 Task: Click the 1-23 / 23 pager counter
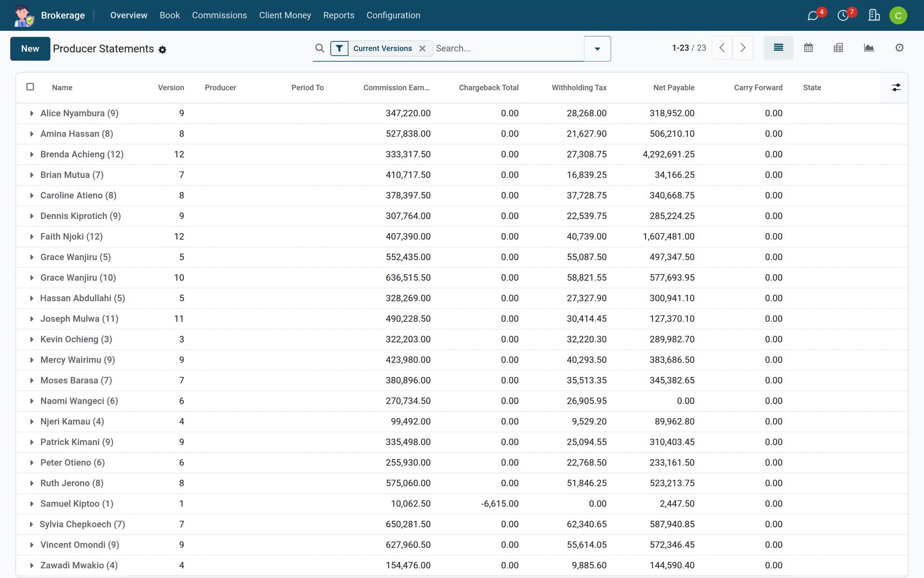pyautogui.click(x=689, y=48)
